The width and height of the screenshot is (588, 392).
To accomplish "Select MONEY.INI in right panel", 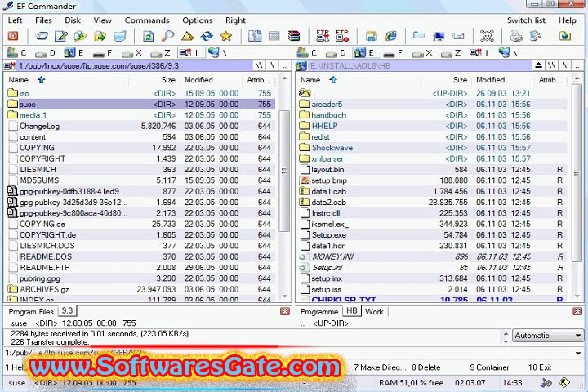I will (432, 256).
